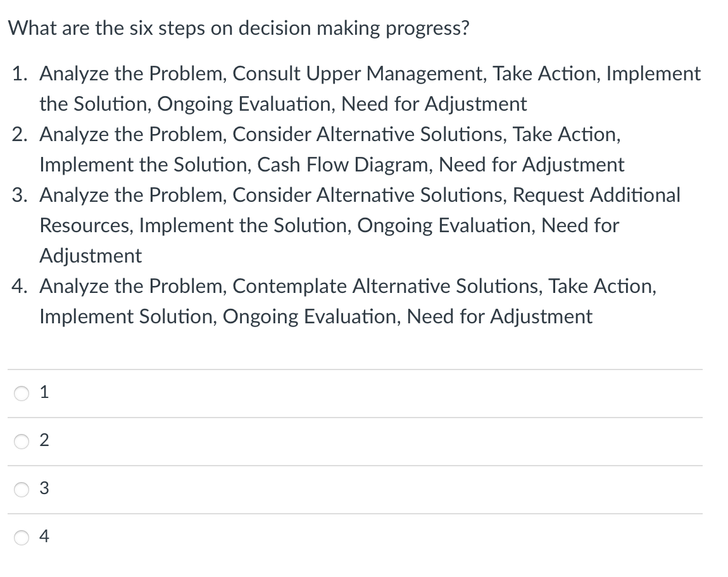The width and height of the screenshot is (728, 577).
Task: Click the label text '3' beside third radio
Action: [x=44, y=489]
